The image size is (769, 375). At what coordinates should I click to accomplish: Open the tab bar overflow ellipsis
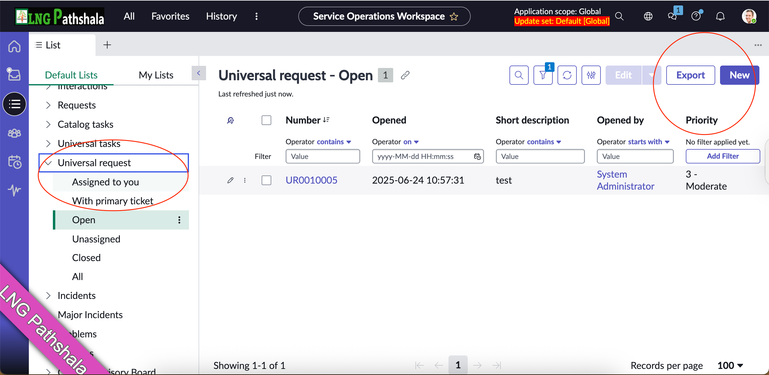758,45
